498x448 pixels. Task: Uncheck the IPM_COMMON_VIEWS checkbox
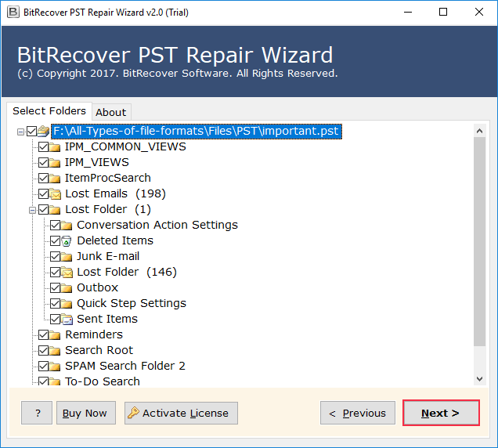pyautogui.click(x=44, y=146)
